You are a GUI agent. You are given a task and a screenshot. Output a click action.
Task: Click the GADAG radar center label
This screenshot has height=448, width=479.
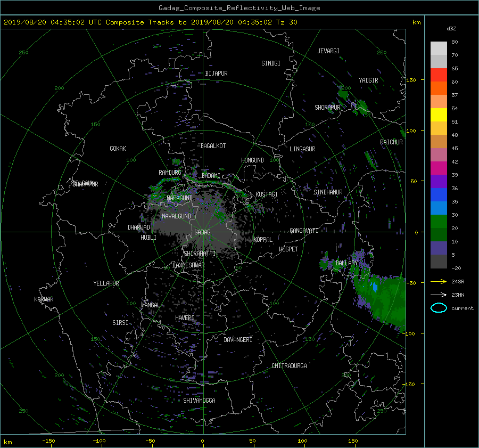coord(203,232)
